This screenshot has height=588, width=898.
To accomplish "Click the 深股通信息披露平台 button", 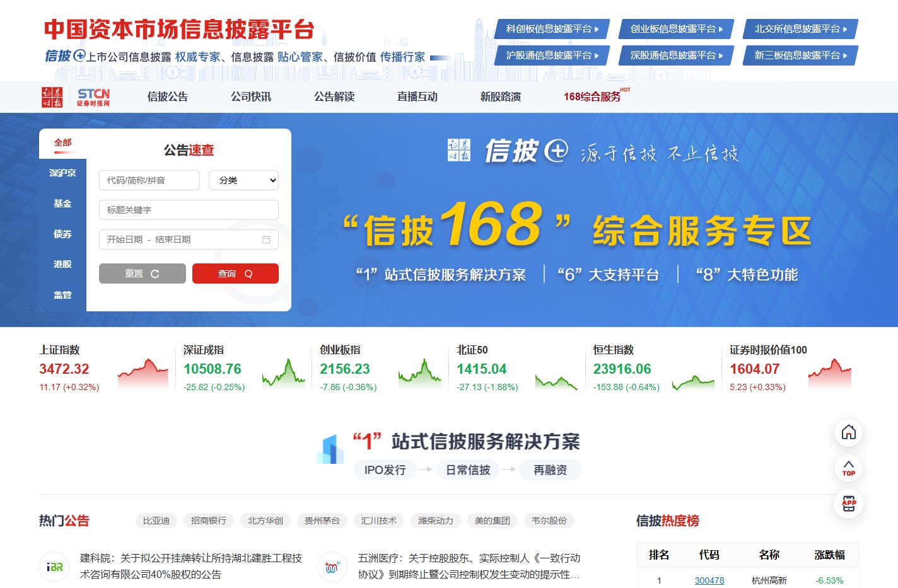I will (x=677, y=55).
